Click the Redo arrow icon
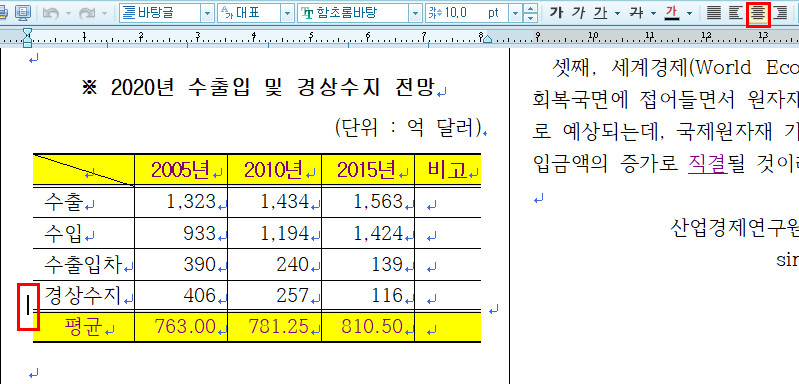The height and width of the screenshot is (384, 799). click(87, 13)
